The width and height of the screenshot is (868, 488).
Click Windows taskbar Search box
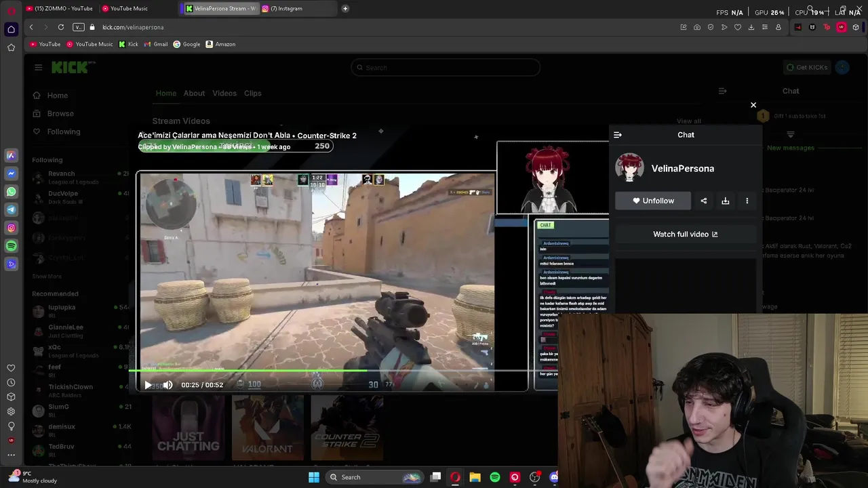coord(374,477)
